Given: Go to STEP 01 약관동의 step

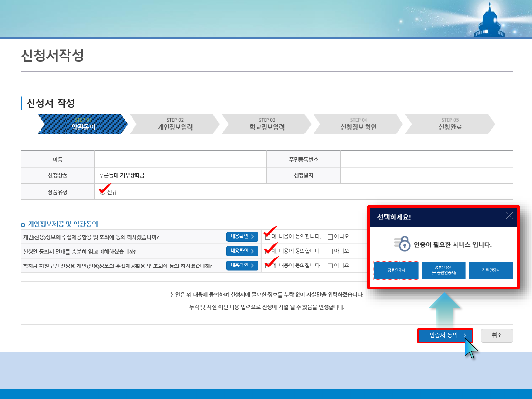Looking at the screenshot, I should (83, 124).
